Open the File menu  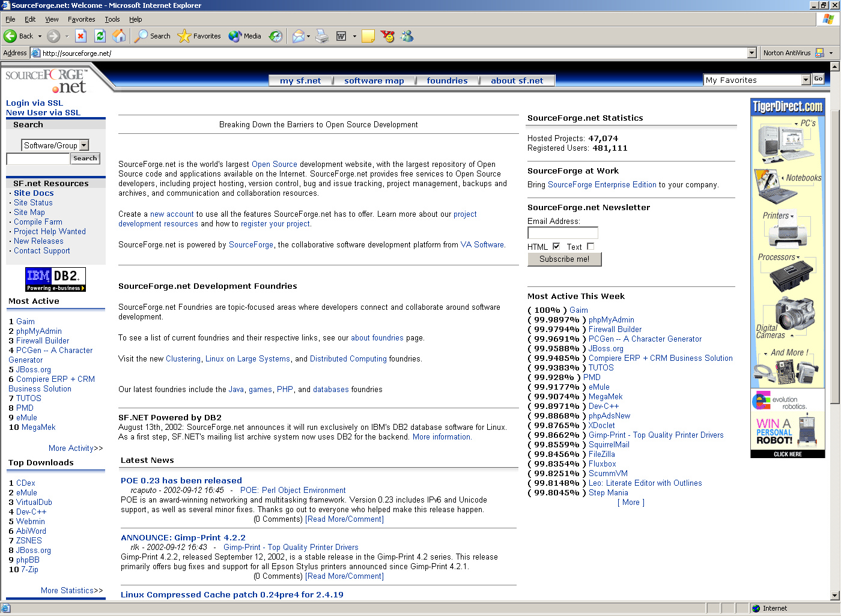coord(10,19)
